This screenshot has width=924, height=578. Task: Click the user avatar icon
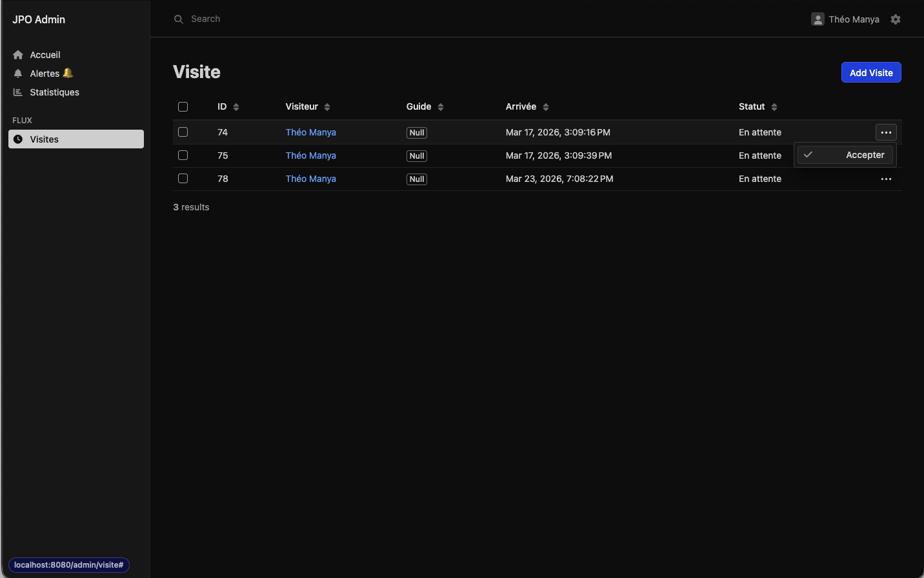pyautogui.click(x=818, y=19)
